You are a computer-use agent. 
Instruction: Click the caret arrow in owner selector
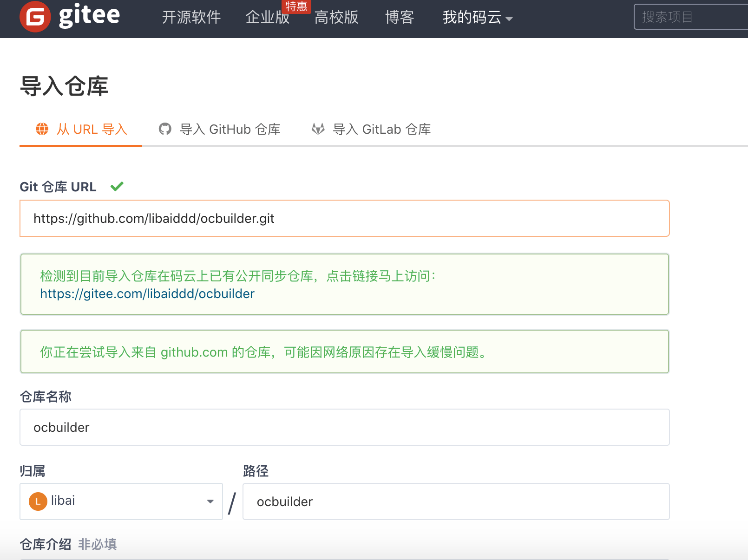(x=210, y=501)
